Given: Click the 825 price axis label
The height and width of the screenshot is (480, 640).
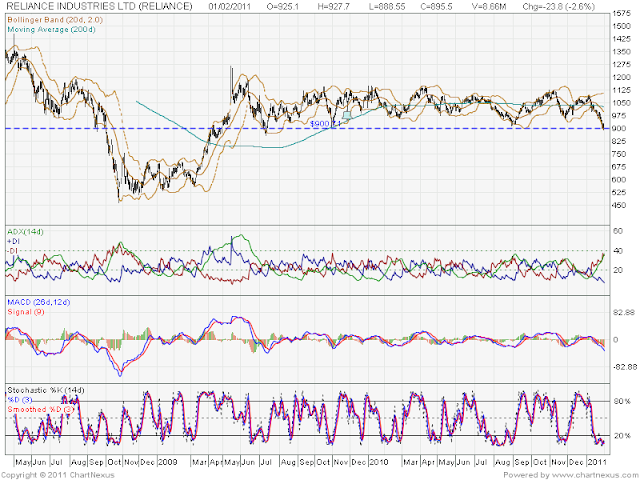Looking at the screenshot, I should [619, 141].
